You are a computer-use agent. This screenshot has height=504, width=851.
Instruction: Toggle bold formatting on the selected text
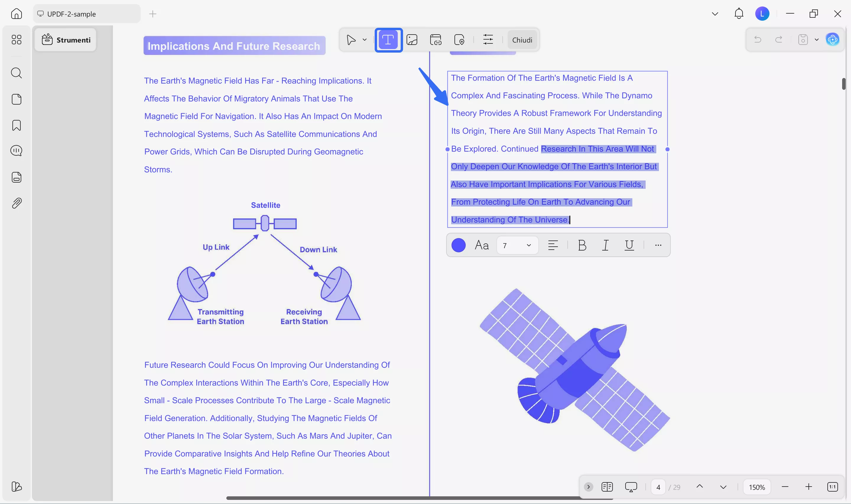point(582,245)
